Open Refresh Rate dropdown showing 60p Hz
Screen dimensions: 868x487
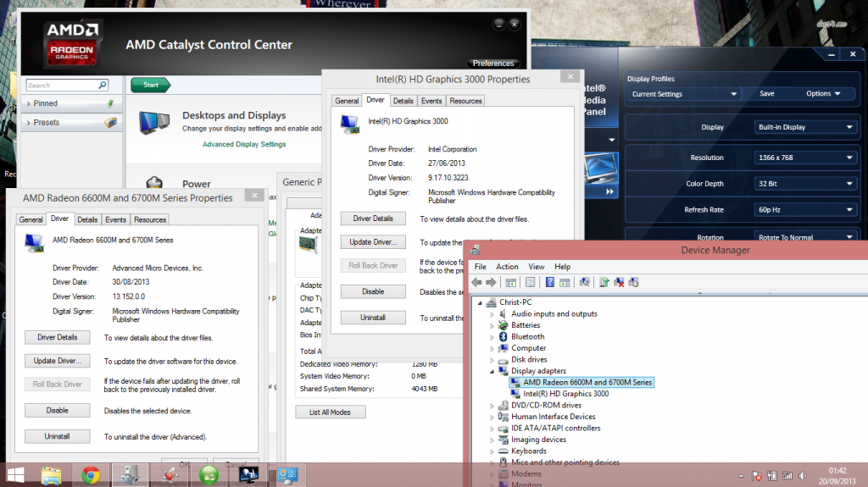pos(805,210)
